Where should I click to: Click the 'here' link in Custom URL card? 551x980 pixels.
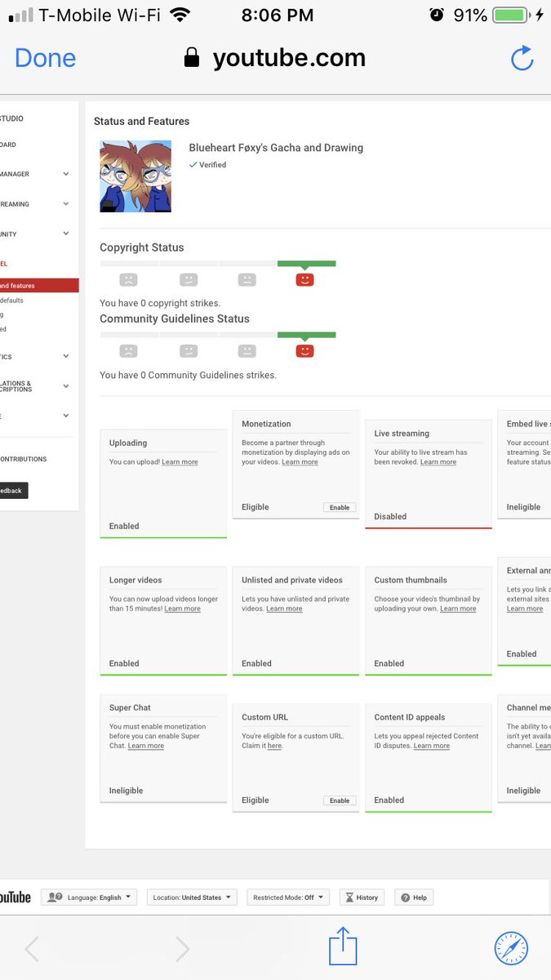(274, 746)
